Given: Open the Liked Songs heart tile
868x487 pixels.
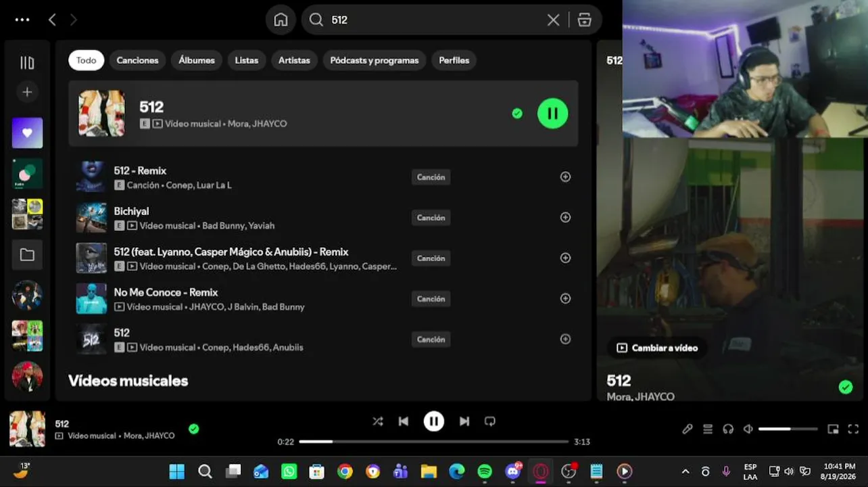Looking at the screenshot, I should coord(27,133).
